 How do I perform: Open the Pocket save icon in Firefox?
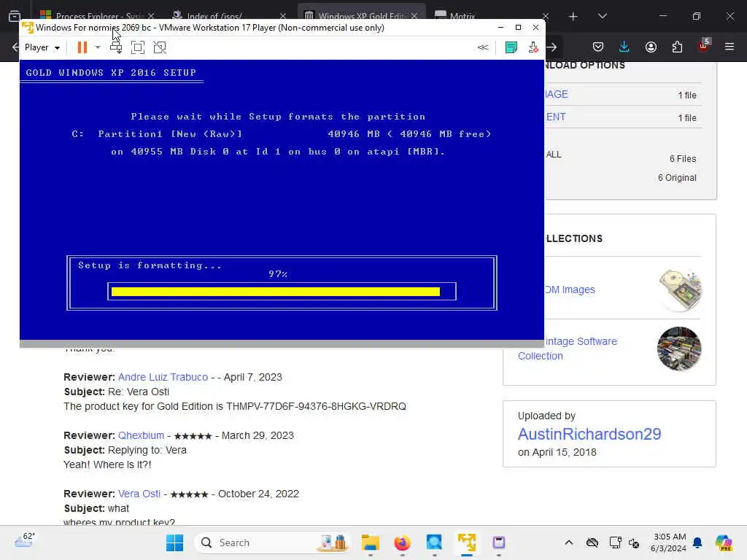(598, 47)
